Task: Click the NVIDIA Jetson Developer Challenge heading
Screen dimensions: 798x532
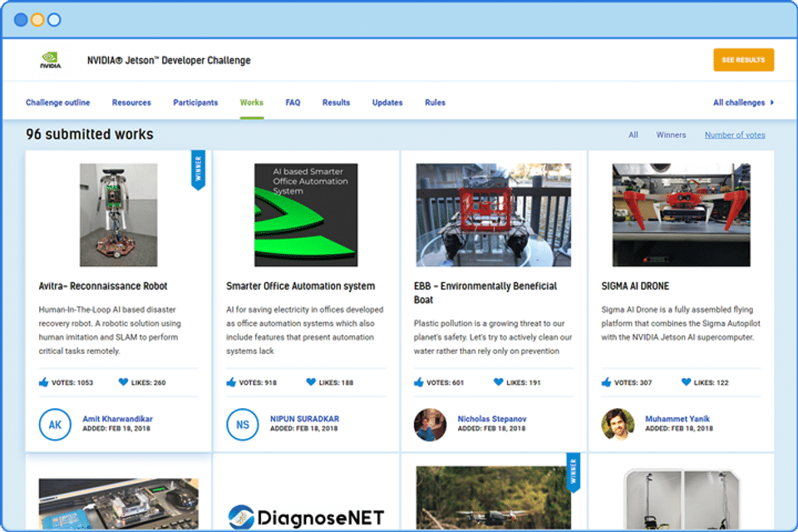Action: pyautogui.click(x=169, y=60)
